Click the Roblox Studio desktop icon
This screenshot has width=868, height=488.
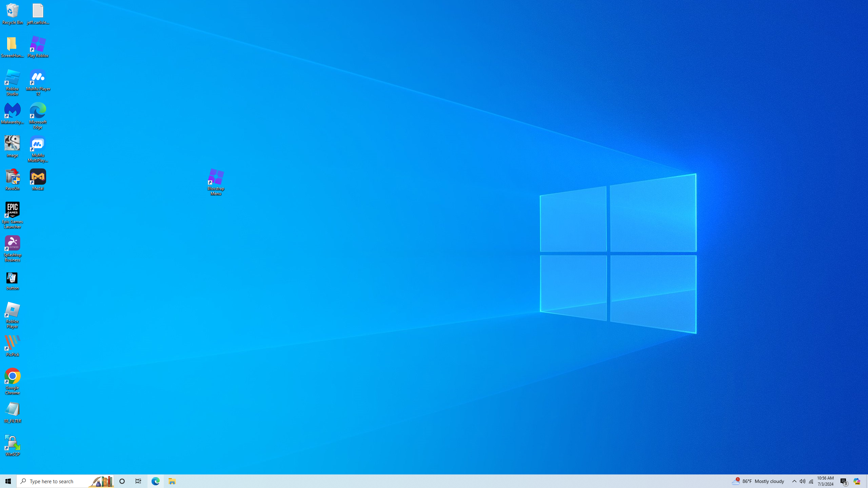[13, 82]
